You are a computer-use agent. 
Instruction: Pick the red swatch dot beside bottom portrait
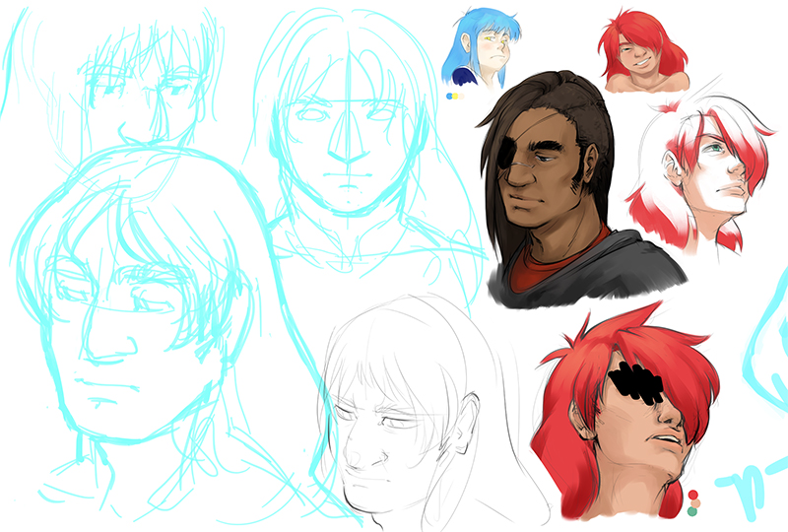point(693,494)
